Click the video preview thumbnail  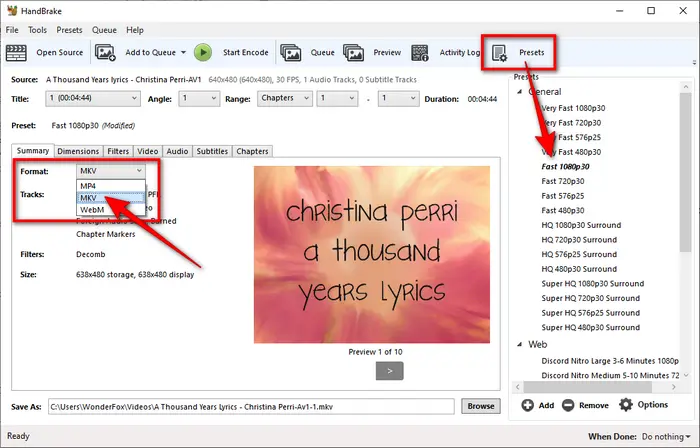click(x=372, y=255)
